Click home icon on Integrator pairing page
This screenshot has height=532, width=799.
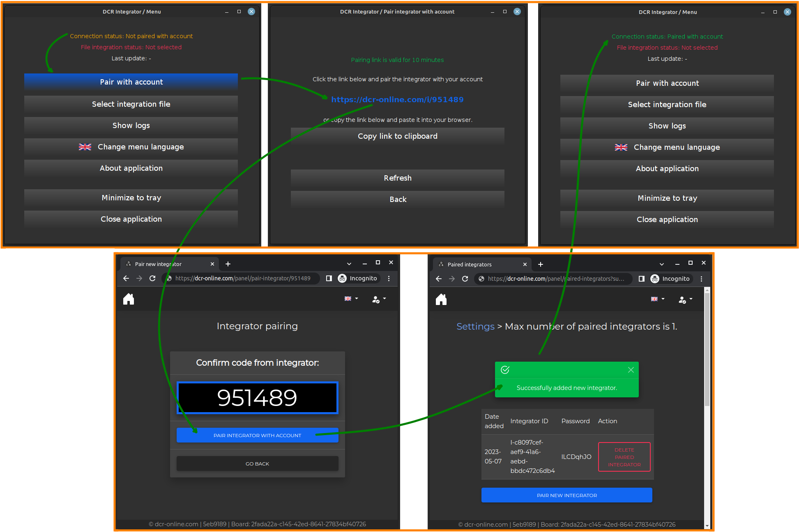pyautogui.click(x=129, y=299)
